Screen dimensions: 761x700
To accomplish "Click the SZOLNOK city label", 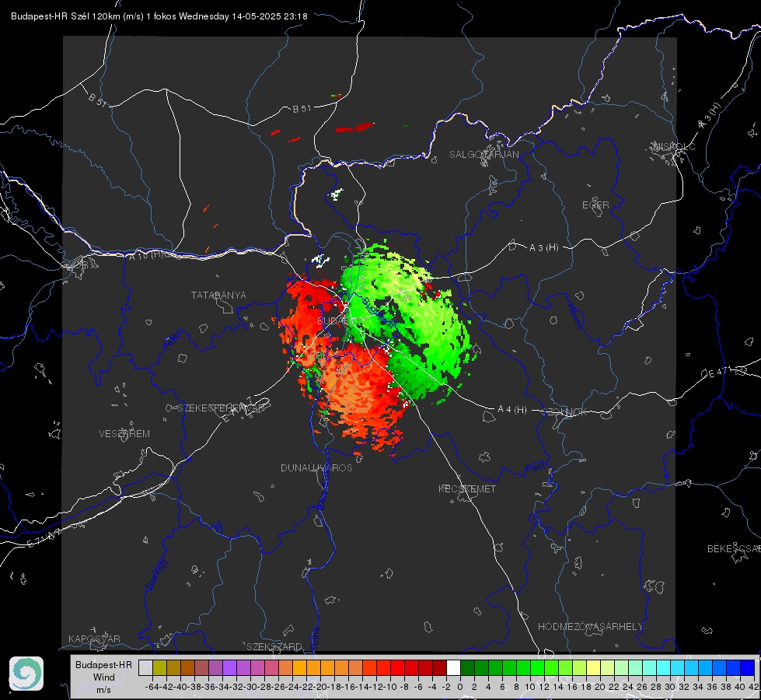I will point(566,411).
